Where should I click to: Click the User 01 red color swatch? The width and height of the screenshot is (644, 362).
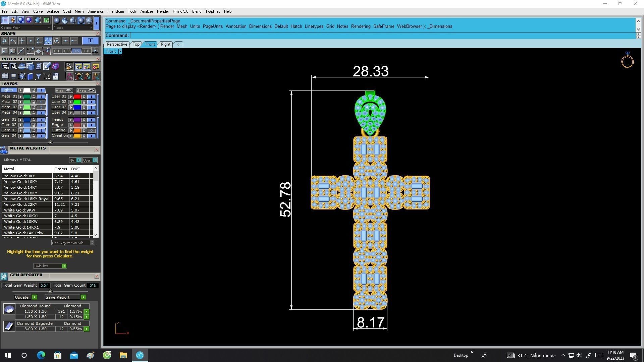coord(77,97)
